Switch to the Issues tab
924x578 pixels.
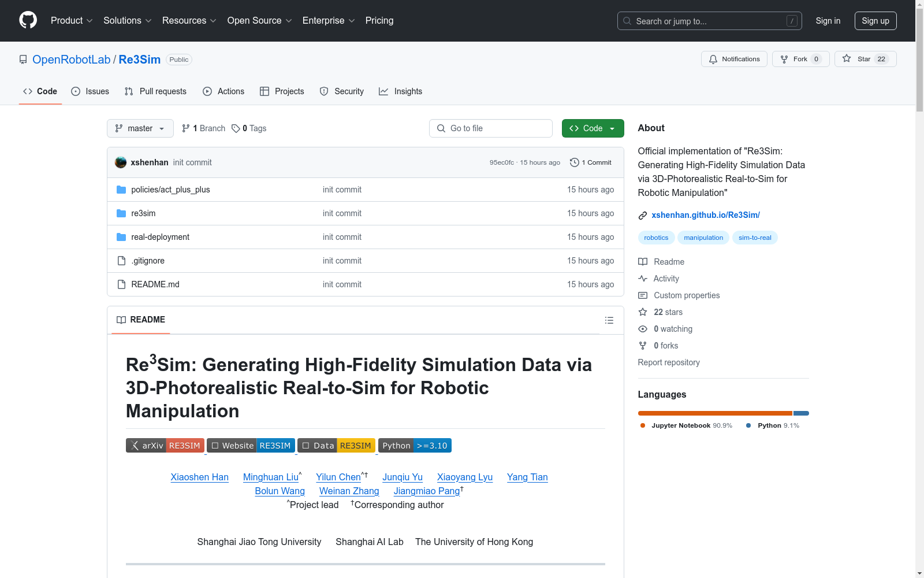tap(90, 91)
